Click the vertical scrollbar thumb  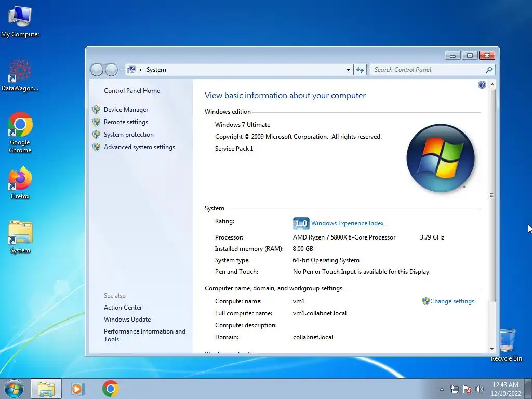tap(492, 195)
